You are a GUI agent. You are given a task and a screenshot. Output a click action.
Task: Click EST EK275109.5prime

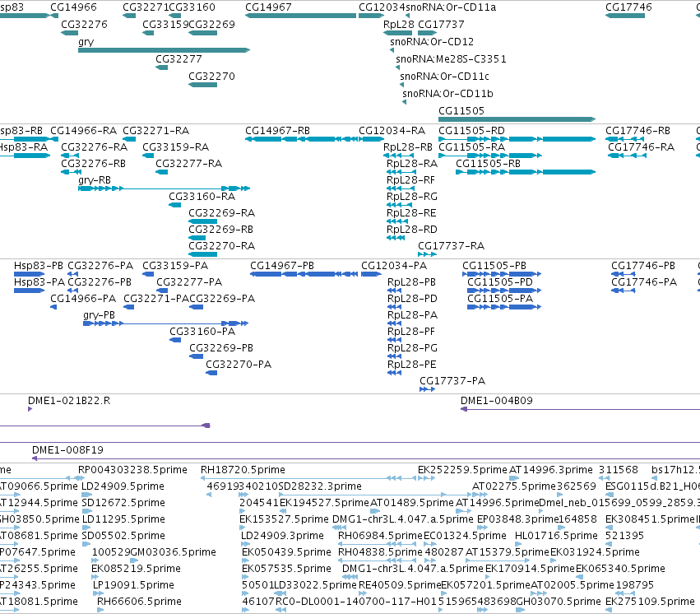coord(650,602)
